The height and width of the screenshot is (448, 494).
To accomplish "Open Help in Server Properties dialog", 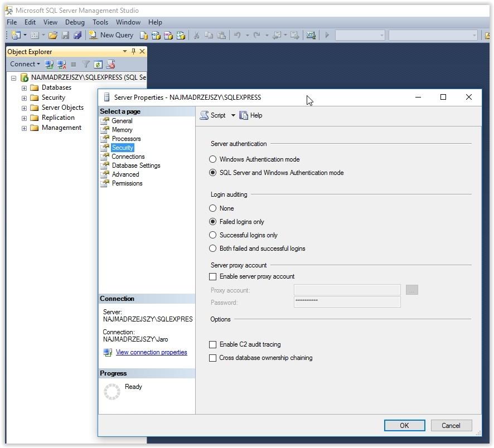I will (251, 115).
